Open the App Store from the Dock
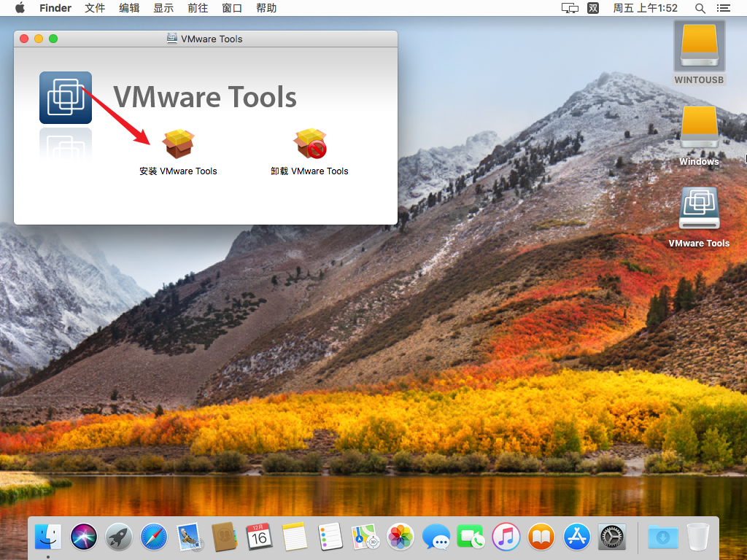Screen dimensions: 747x560 tap(576, 536)
